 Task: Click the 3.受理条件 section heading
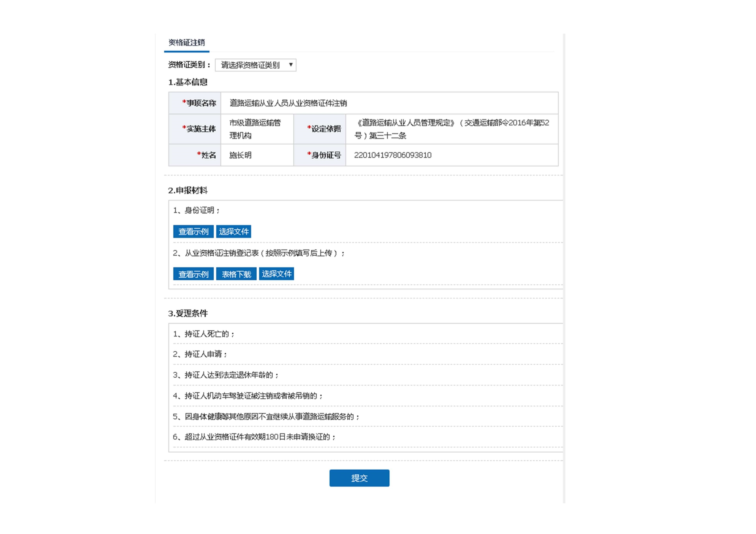(188, 314)
